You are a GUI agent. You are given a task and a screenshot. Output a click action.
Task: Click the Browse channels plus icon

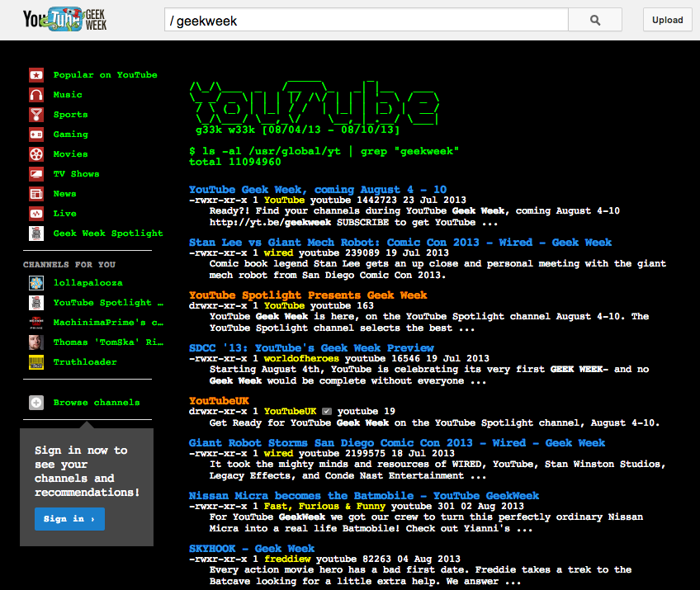point(36,403)
